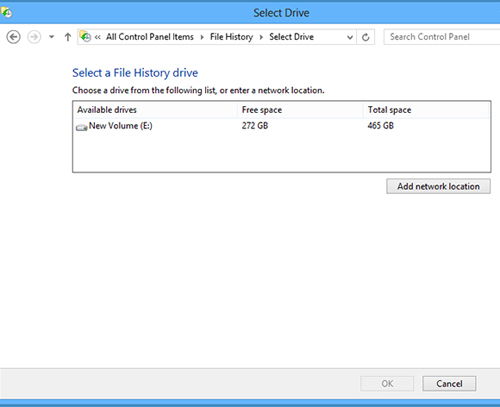
Task: Click the Add network location button
Action: (438, 186)
